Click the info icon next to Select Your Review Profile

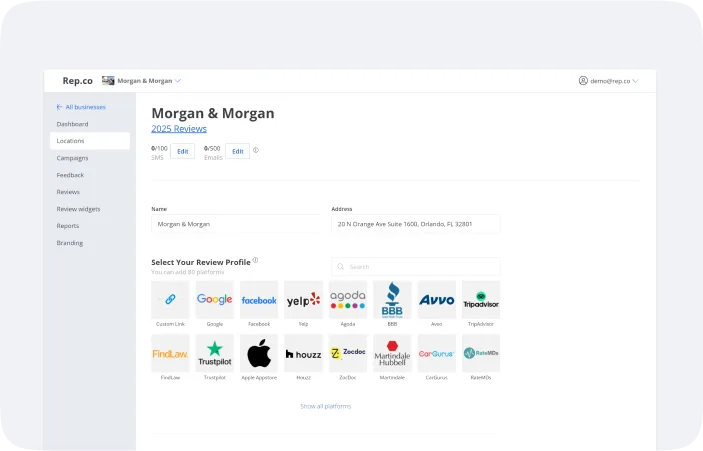coord(255,260)
